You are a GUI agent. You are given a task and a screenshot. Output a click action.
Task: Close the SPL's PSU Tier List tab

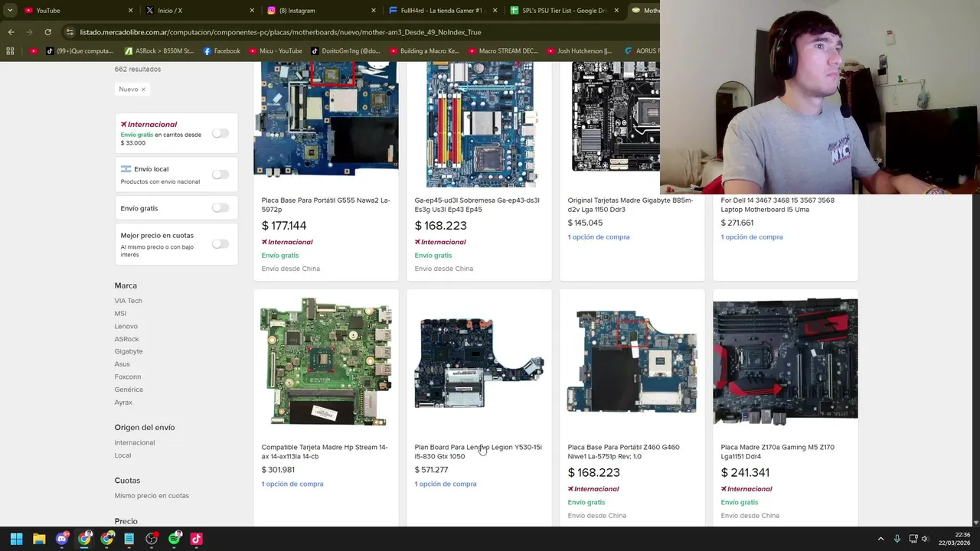(x=616, y=11)
